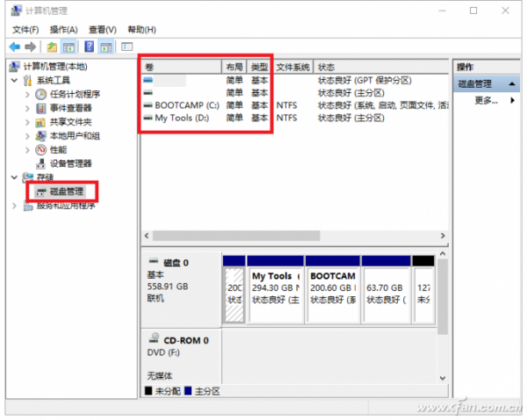Collapse the 存储 (Storage) tree node

14,177
